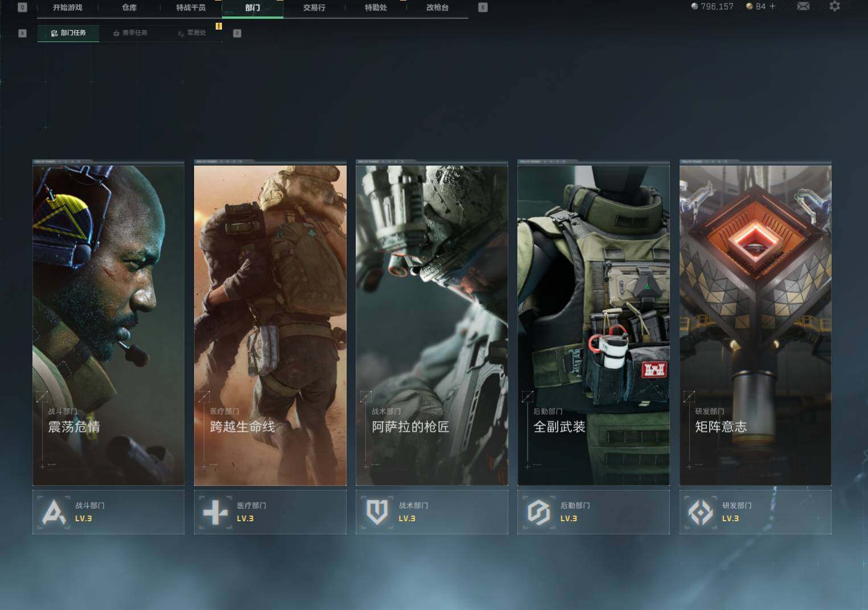Go to the 特战干员 tab
Screen dimensions: 868x610
pyautogui.click(x=191, y=7)
